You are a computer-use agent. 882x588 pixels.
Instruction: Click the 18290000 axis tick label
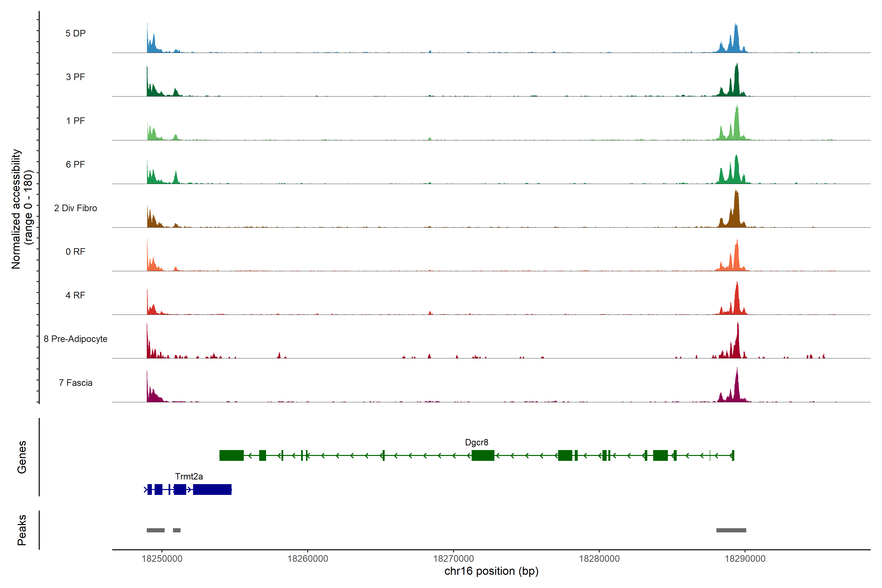745,559
